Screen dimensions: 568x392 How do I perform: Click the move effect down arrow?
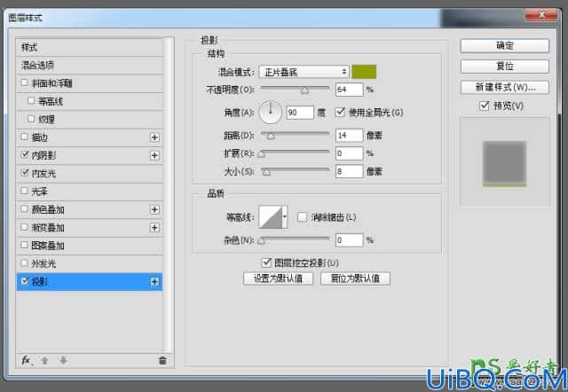tap(63, 360)
